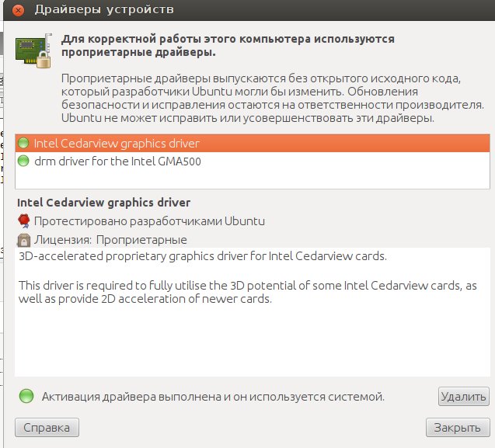Click the bold Intel Cedarview graphics driver heading
495x448 pixels.
tap(103, 203)
